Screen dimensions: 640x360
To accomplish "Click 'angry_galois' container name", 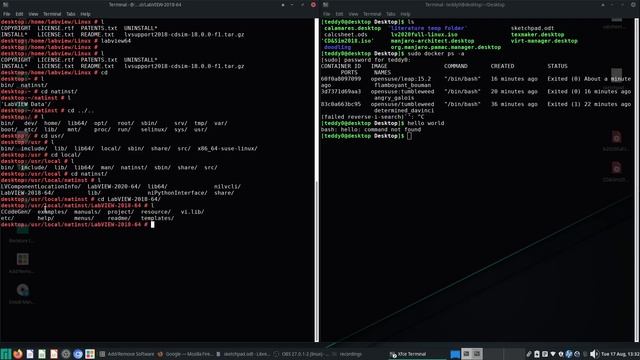I will tap(394, 98).
